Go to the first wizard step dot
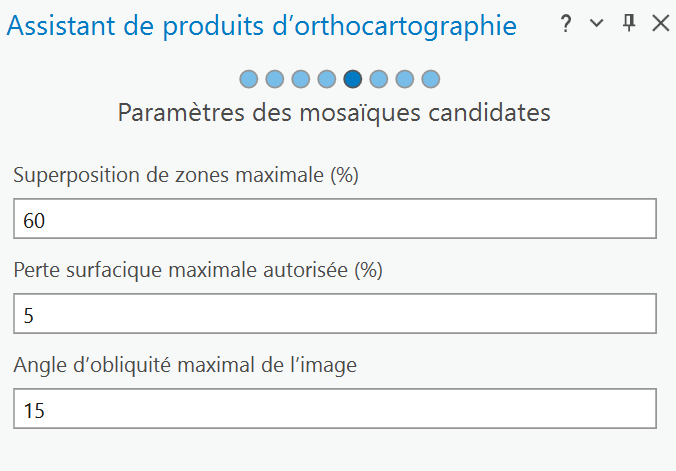This screenshot has height=471, width=676. [x=249, y=79]
